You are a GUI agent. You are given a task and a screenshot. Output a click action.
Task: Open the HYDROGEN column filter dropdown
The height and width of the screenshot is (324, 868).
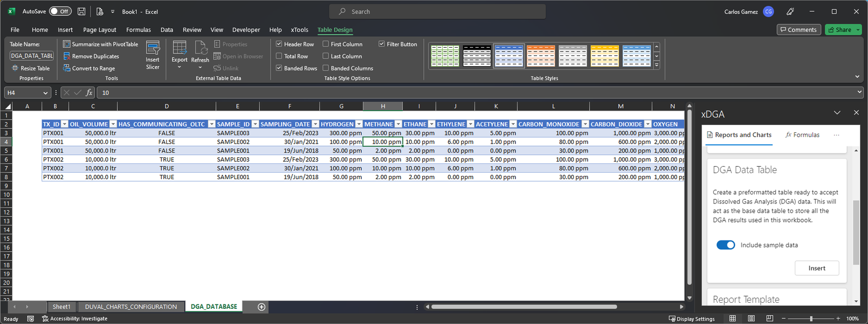pos(359,124)
